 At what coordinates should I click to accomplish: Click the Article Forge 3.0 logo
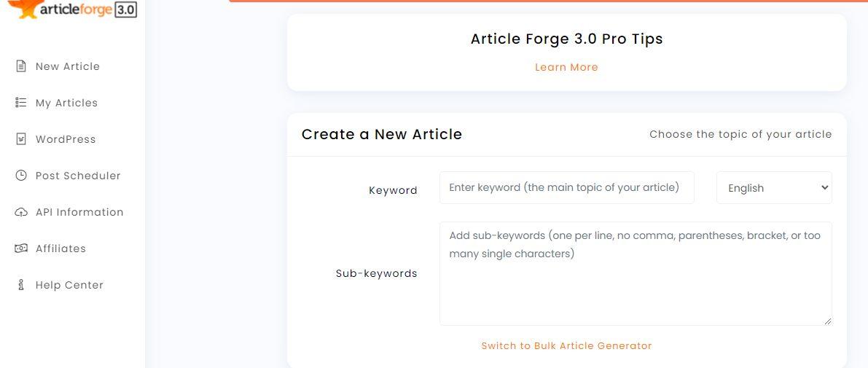tap(73, 9)
